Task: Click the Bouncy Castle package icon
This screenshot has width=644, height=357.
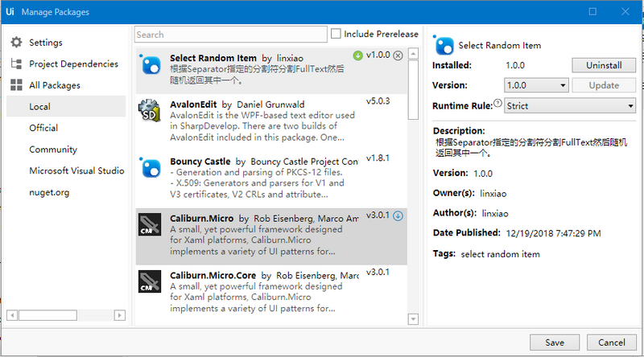Action: [x=150, y=167]
